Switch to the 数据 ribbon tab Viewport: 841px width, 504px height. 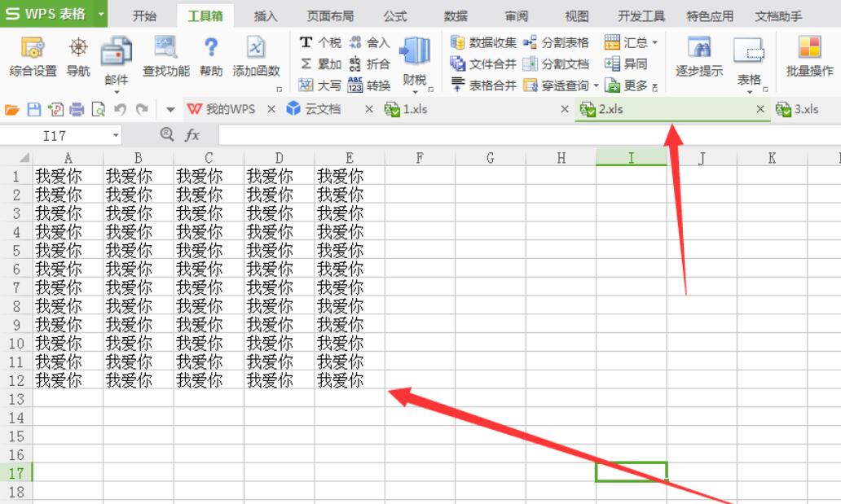[x=456, y=16]
